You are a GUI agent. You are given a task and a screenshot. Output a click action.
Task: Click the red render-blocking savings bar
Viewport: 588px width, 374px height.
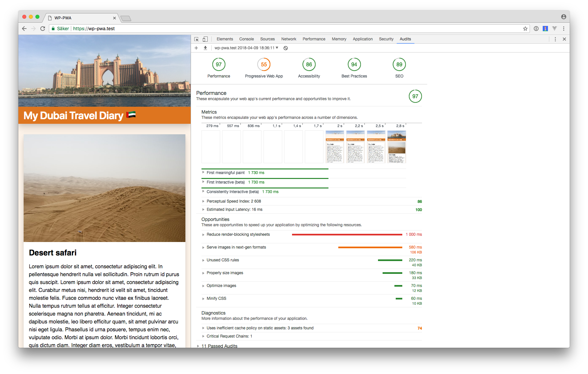pyautogui.click(x=347, y=234)
